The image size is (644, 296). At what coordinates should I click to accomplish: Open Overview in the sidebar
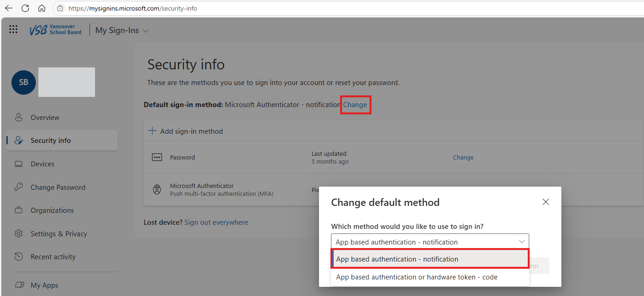pos(45,118)
